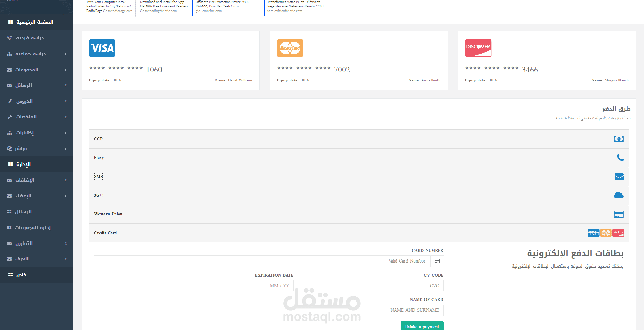Click the CCP money icon

[619, 139]
